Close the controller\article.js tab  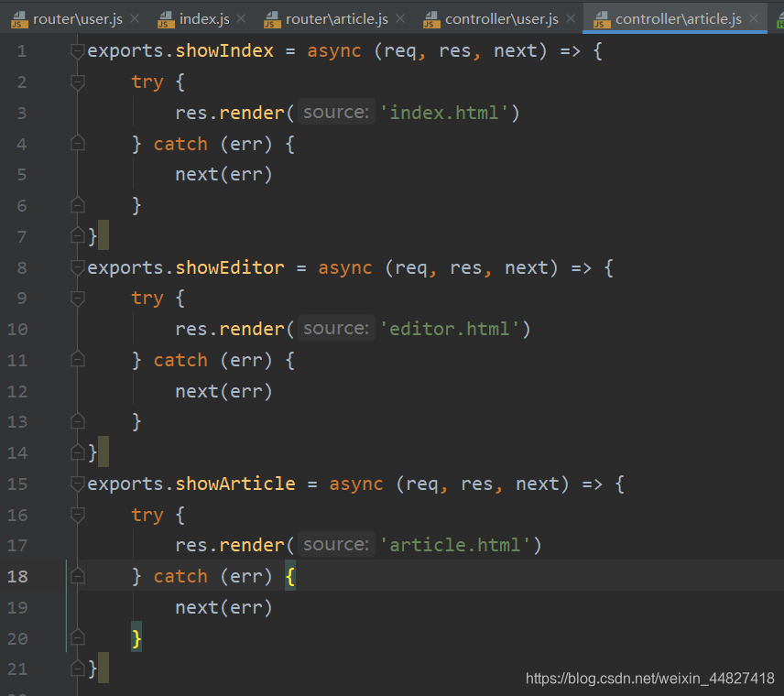(x=754, y=19)
